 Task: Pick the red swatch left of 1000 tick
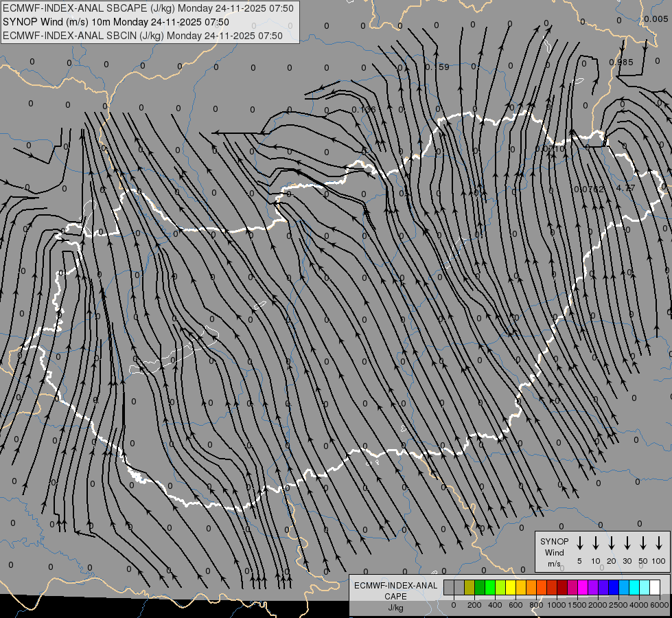point(552,587)
